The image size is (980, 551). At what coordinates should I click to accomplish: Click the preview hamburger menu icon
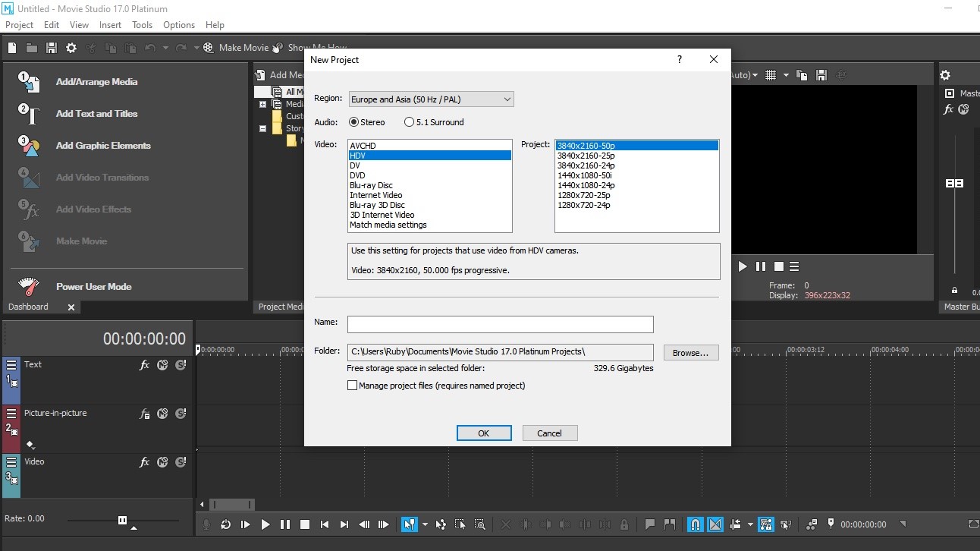pyautogui.click(x=794, y=266)
